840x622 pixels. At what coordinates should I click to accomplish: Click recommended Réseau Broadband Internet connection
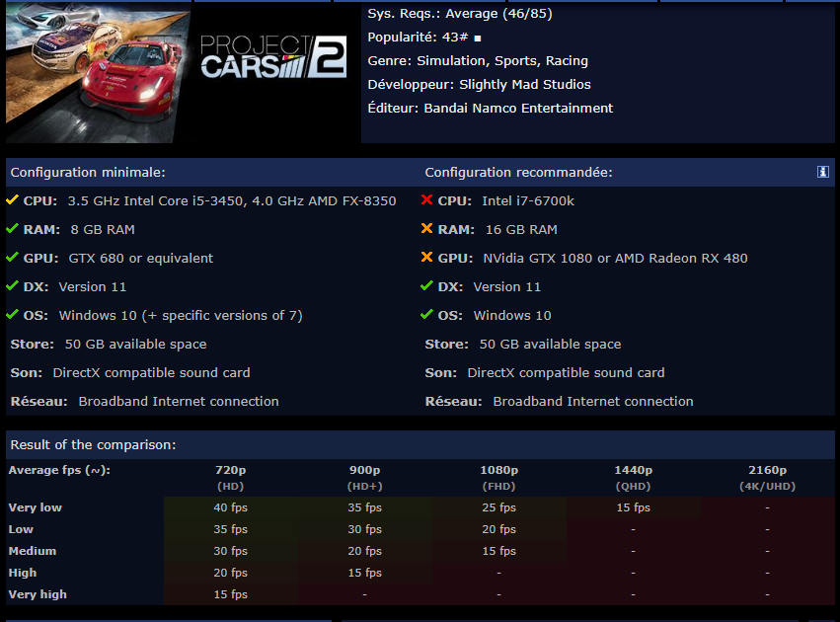tap(560, 401)
